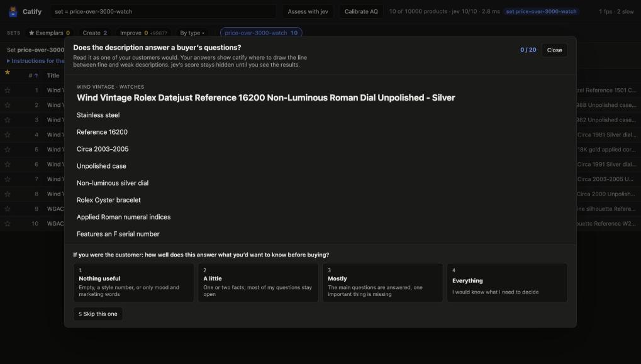Open the Improve set tab
This screenshot has width=641, height=364.
click(x=143, y=33)
